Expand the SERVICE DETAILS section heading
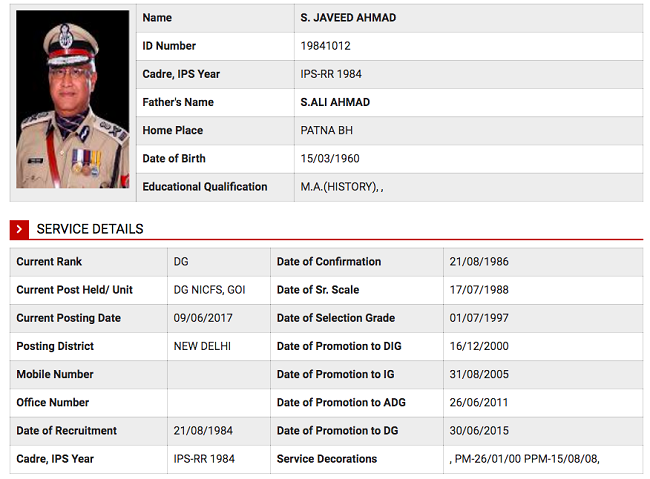Viewport: 650px width, 479px height. coord(90,229)
